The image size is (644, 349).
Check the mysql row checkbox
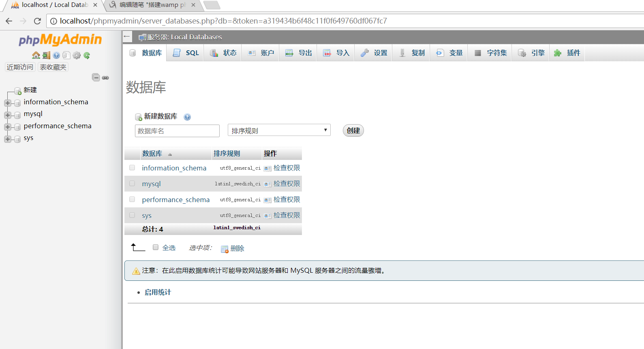point(132,183)
